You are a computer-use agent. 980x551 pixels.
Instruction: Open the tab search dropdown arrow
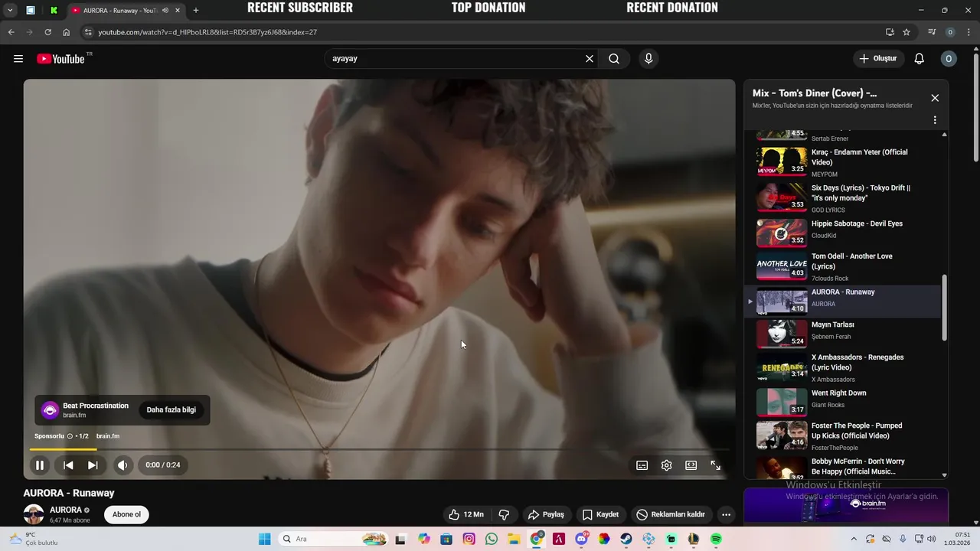[10, 11]
